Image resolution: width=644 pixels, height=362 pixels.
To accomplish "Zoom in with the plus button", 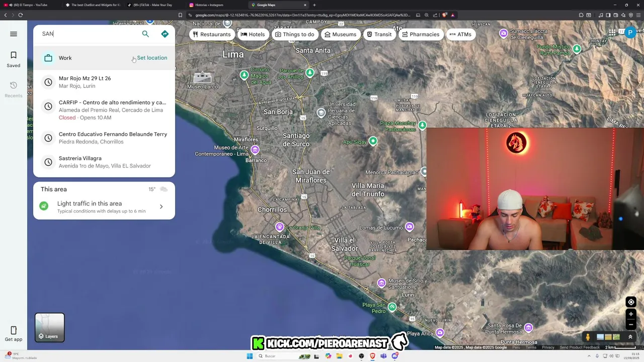I will tap(631, 314).
